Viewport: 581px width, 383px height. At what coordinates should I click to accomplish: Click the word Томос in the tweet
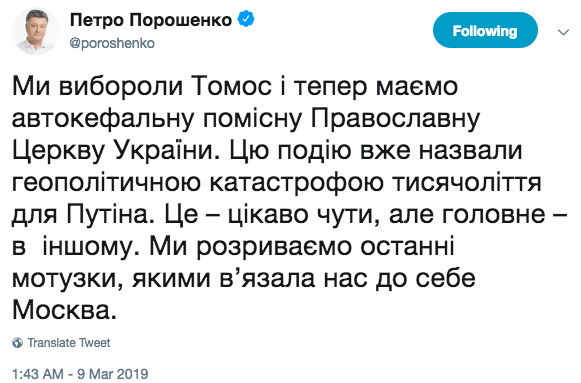(232, 87)
